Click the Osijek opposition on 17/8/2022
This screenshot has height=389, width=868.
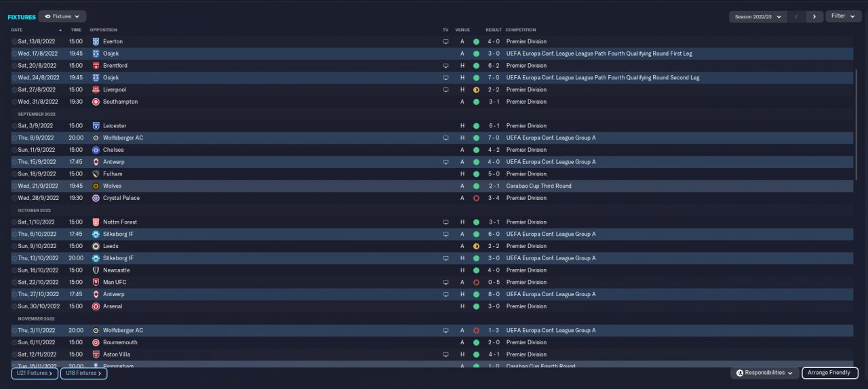111,54
